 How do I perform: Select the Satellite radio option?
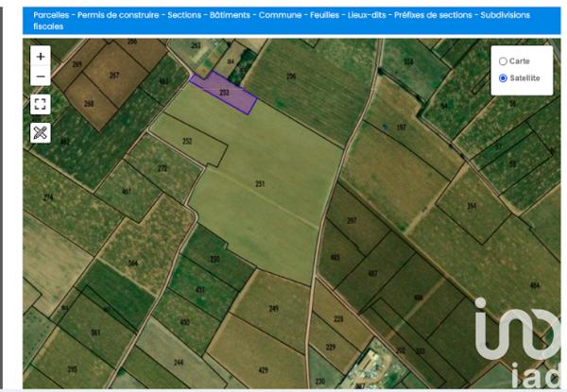pos(503,77)
